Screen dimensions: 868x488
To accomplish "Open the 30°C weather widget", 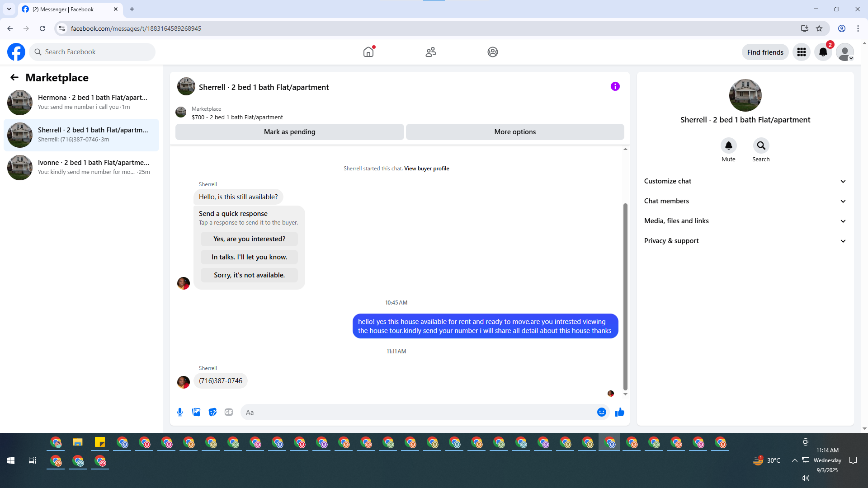I will click(x=767, y=460).
